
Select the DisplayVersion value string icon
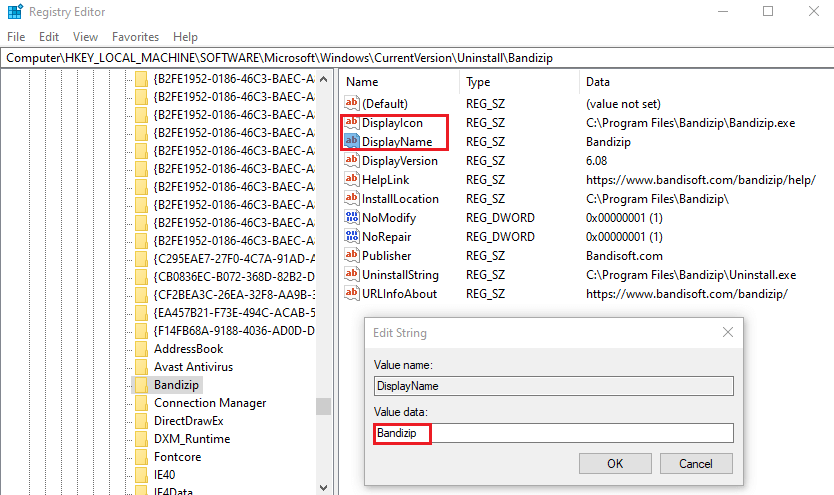[x=352, y=160]
